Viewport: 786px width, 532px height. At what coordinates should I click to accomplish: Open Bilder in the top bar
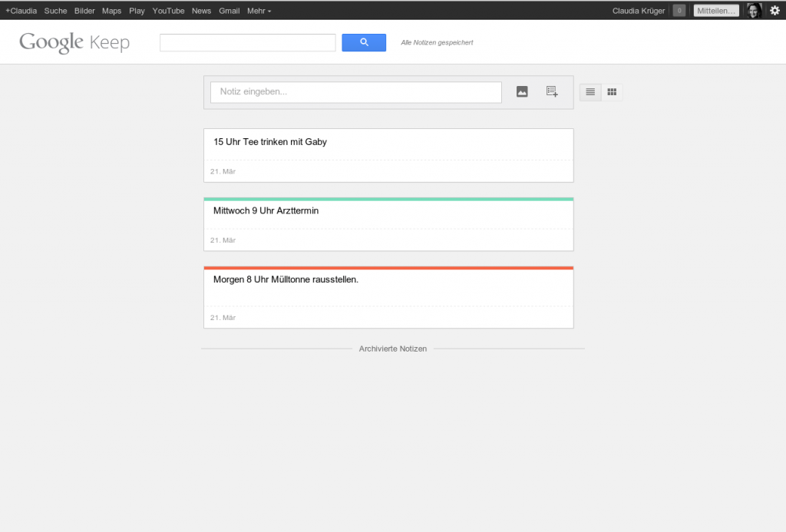(x=84, y=11)
